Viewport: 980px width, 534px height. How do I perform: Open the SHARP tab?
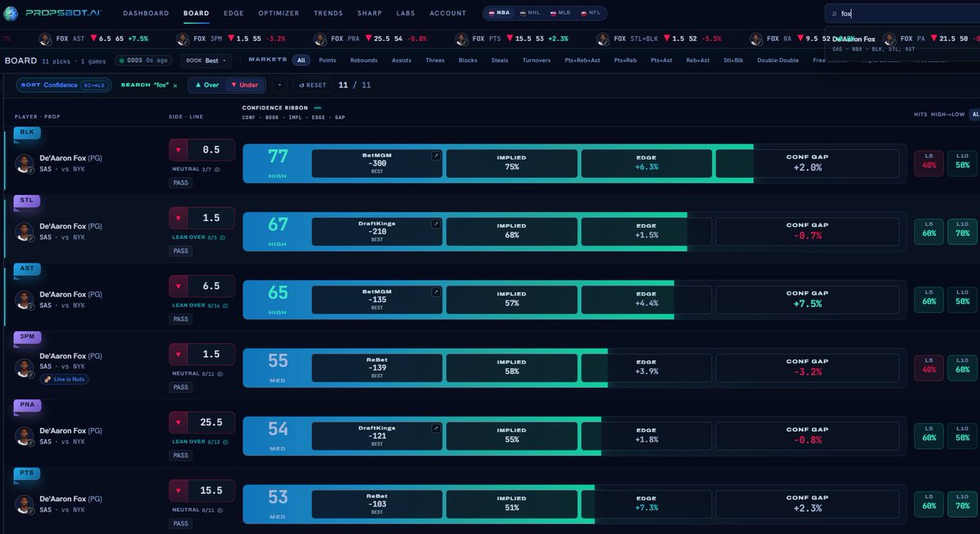pos(369,13)
